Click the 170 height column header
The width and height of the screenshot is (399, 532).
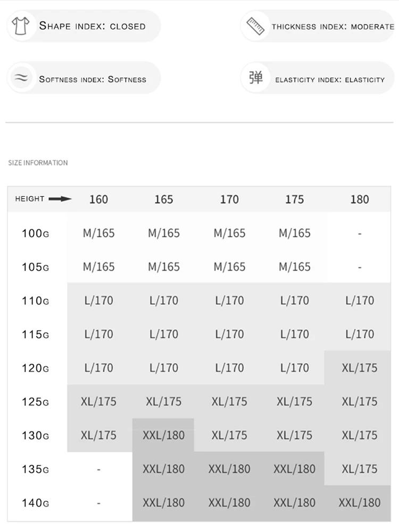pyautogui.click(x=229, y=199)
